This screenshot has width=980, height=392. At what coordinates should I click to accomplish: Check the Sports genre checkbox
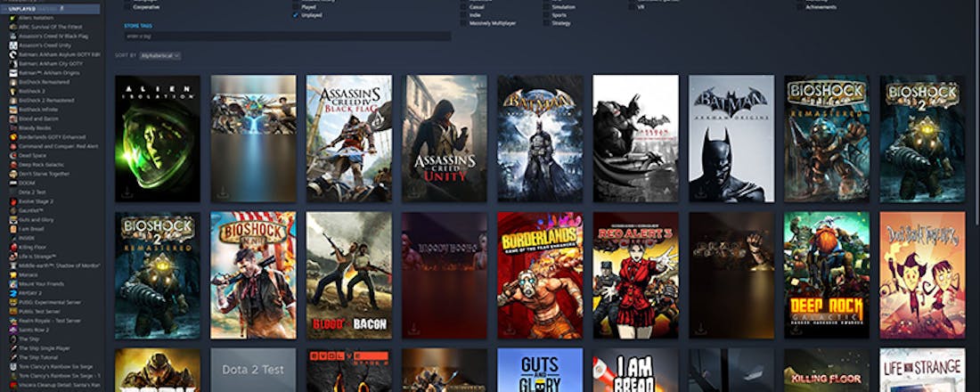tap(546, 14)
